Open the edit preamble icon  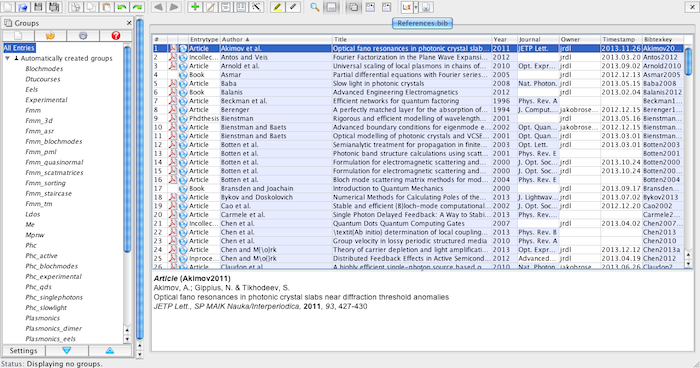[225, 7]
